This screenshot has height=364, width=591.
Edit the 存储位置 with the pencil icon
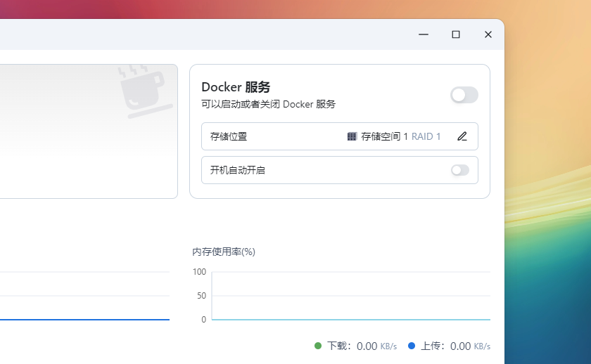[462, 136]
